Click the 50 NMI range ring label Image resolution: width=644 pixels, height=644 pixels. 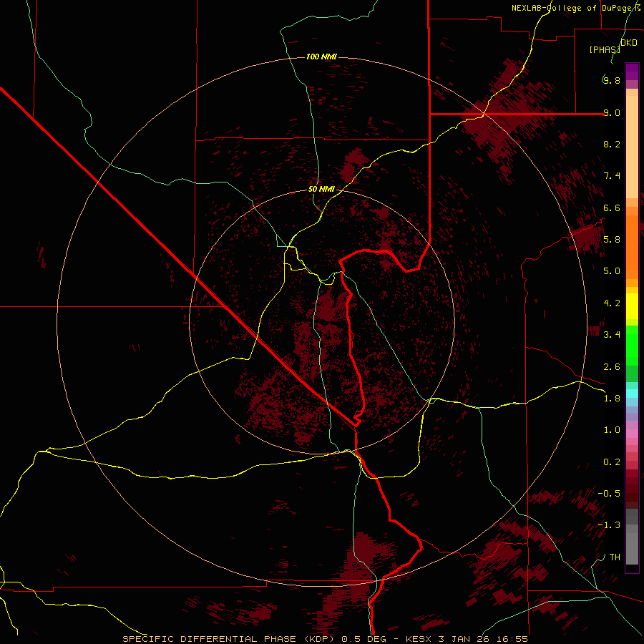(321, 190)
